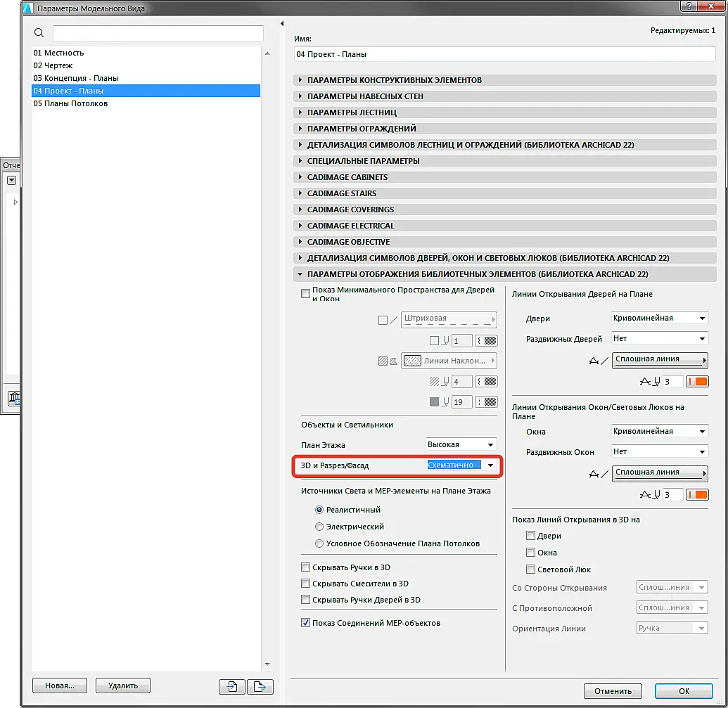
Task: Click the door line pen number field
Action: (672, 381)
